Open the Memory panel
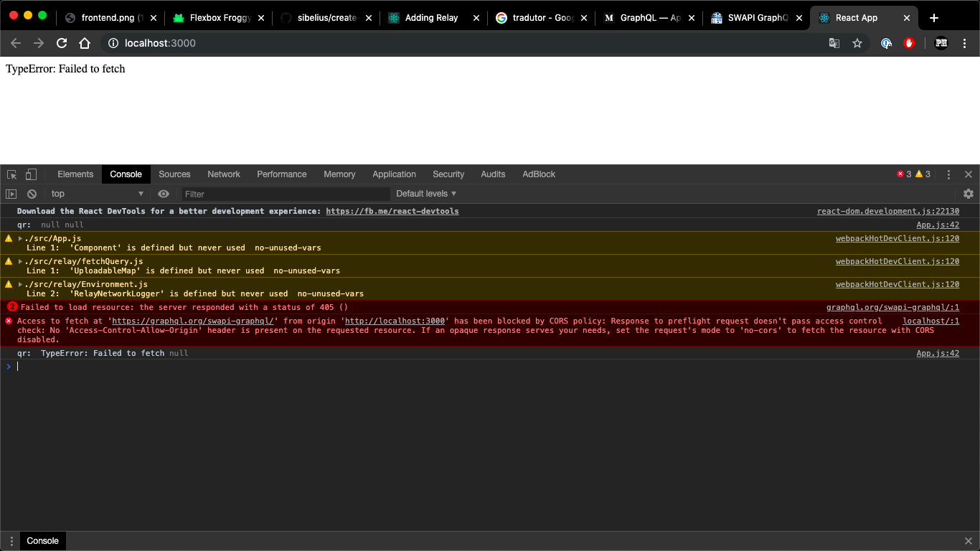 click(339, 174)
